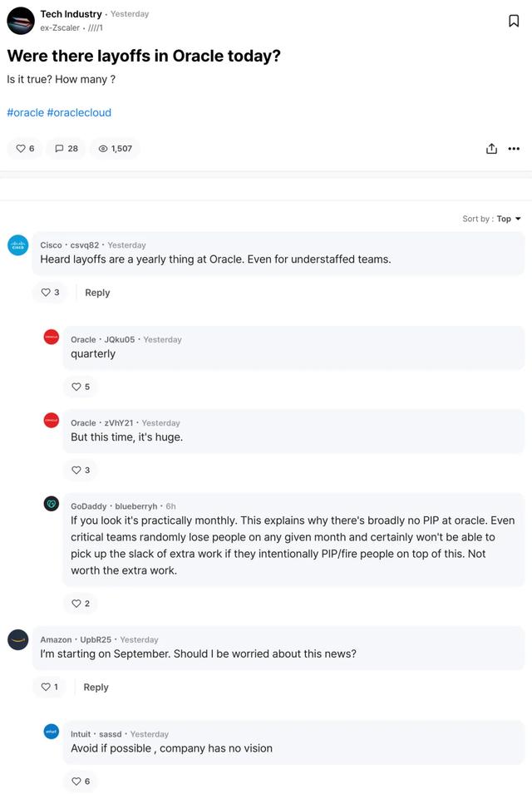The height and width of the screenshot is (794, 532).
Task: Like the Intuit sassd reply
Action: pyautogui.click(x=81, y=782)
